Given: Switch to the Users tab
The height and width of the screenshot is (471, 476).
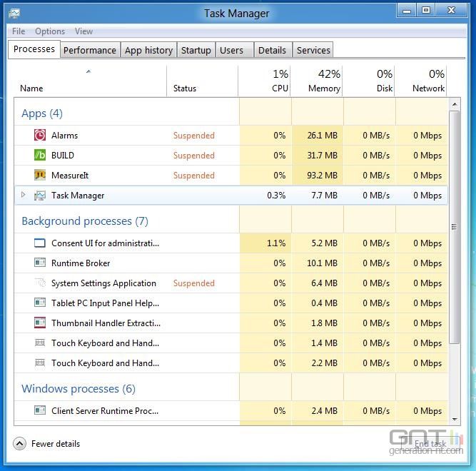Looking at the screenshot, I should tap(235, 50).
